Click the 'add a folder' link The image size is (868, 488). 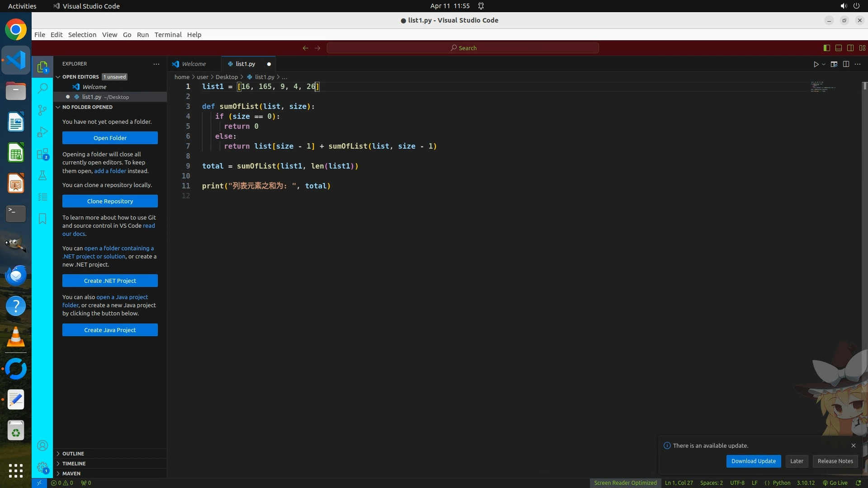(x=110, y=171)
